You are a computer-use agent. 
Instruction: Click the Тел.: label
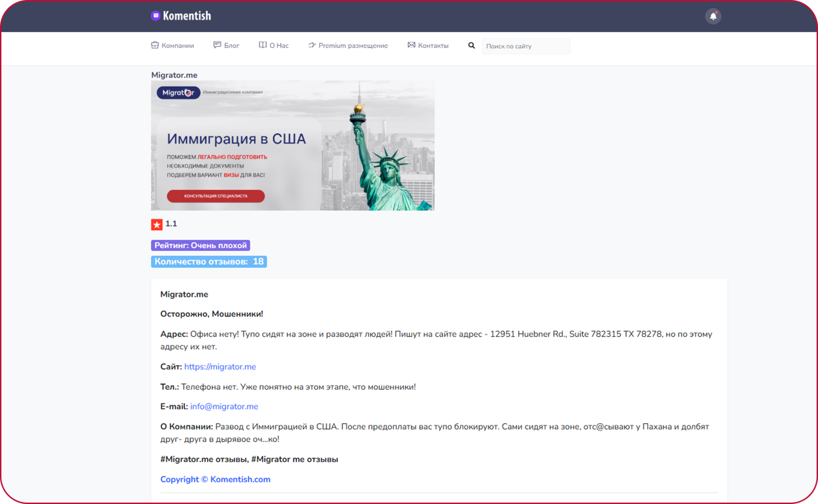coord(169,387)
